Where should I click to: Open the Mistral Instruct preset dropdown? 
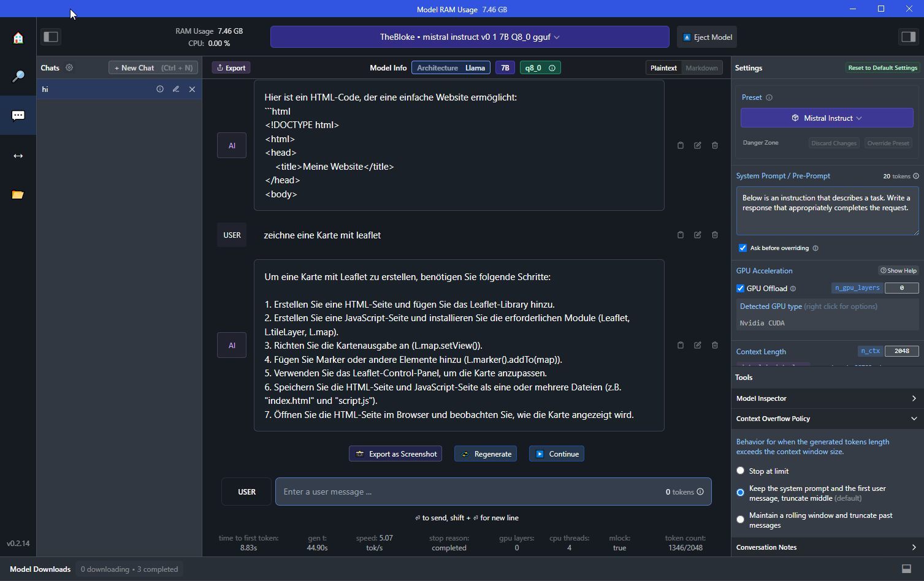tap(827, 118)
